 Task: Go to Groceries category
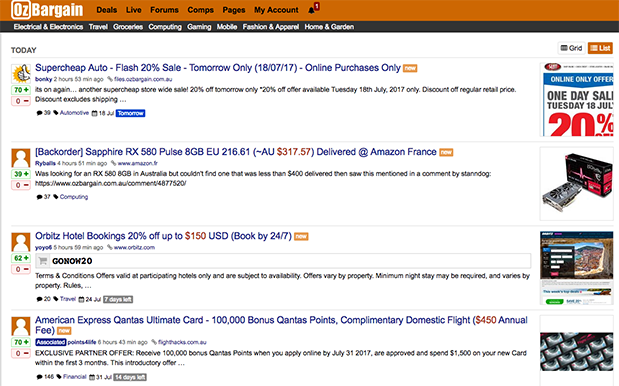coord(128,27)
